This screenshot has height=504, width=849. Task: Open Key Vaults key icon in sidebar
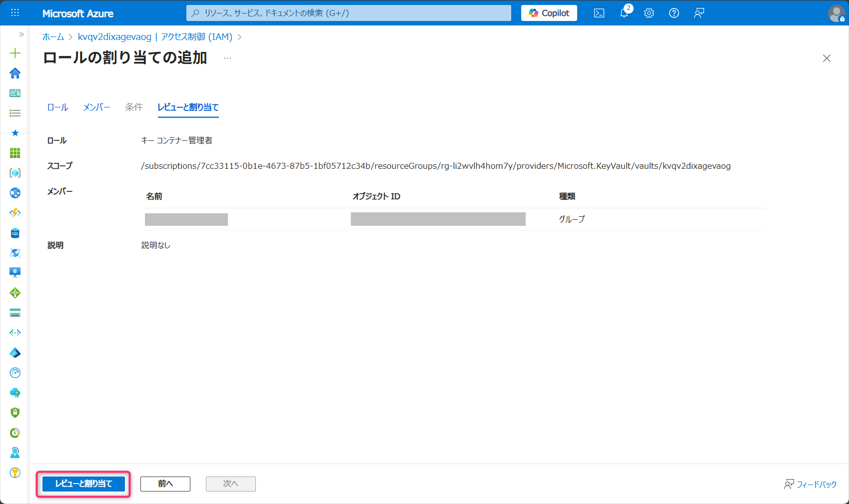point(15,473)
